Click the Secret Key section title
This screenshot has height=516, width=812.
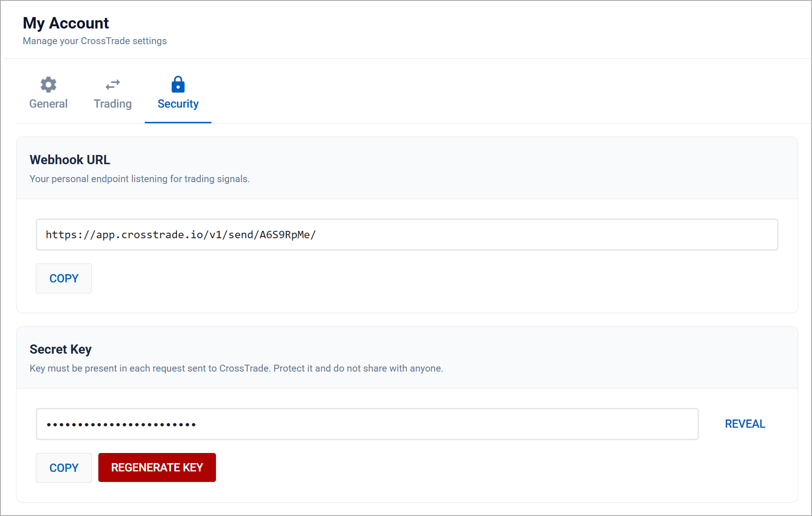(60, 349)
